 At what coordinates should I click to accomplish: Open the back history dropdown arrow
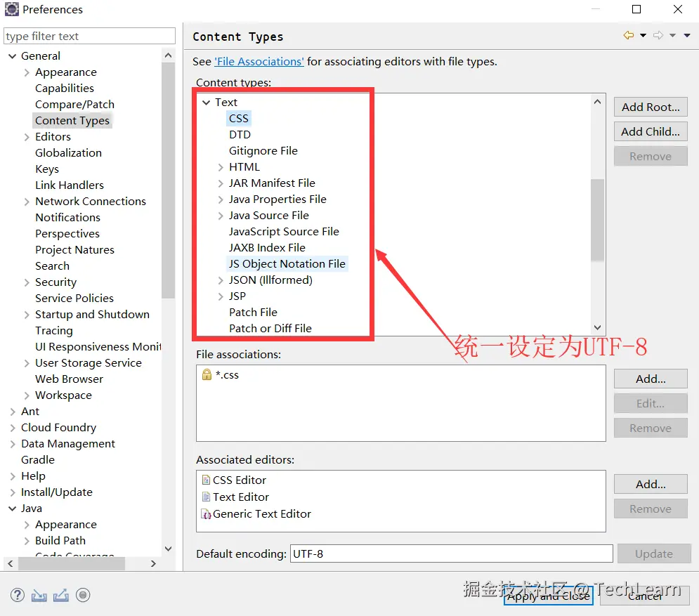pyautogui.click(x=643, y=35)
